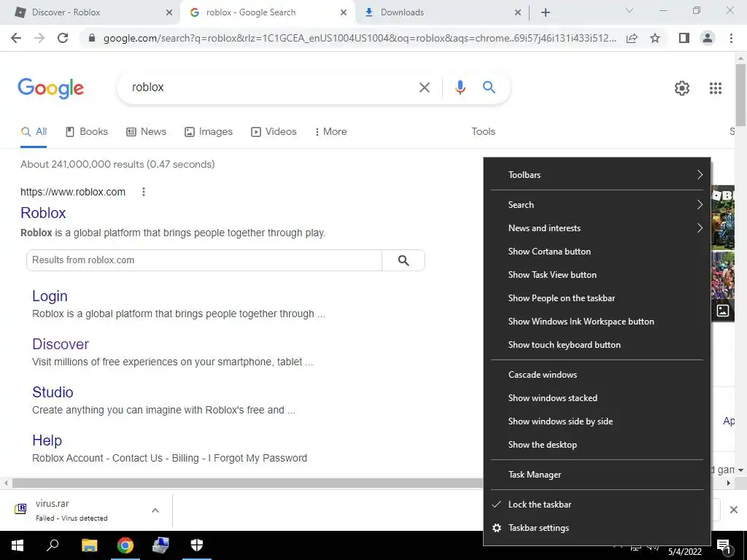Image resolution: width=747 pixels, height=560 pixels.
Task: Toggle Show Windows Ink Workspace button
Action: (597, 322)
